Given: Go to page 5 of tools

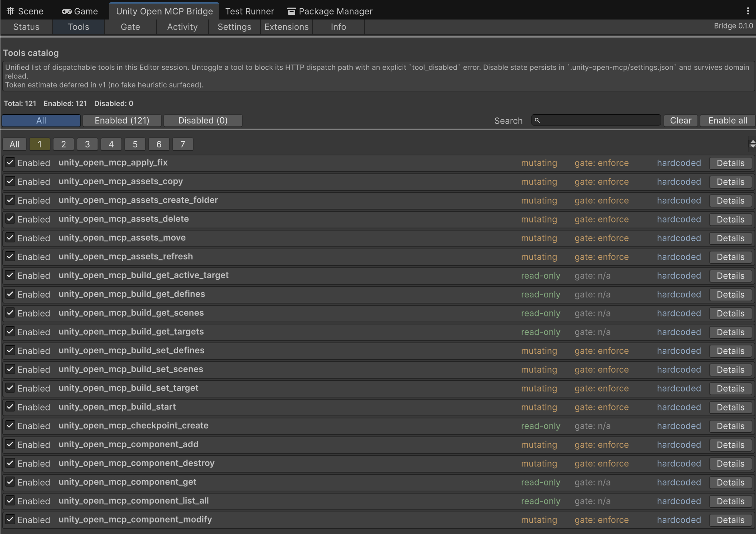Looking at the screenshot, I should (135, 144).
